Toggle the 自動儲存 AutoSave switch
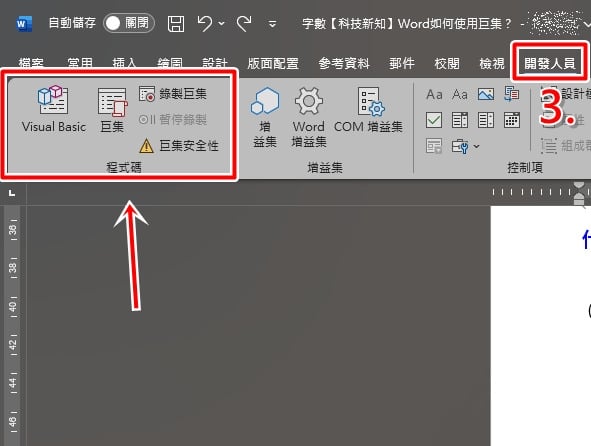The width and height of the screenshot is (591, 446). pyautogui.click(x=129, y=23)
